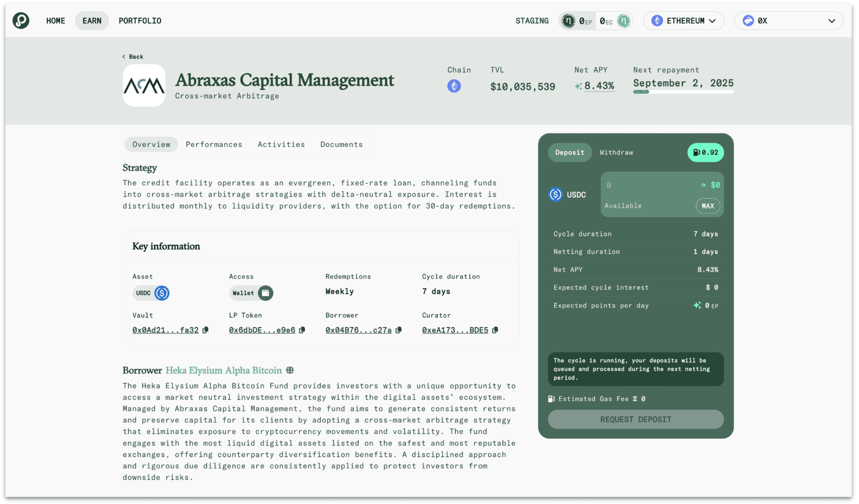The width and height of the screenshot is (859, 504).
Task: Click the USDC icon under Asset
Action: [x=162, y=293]
